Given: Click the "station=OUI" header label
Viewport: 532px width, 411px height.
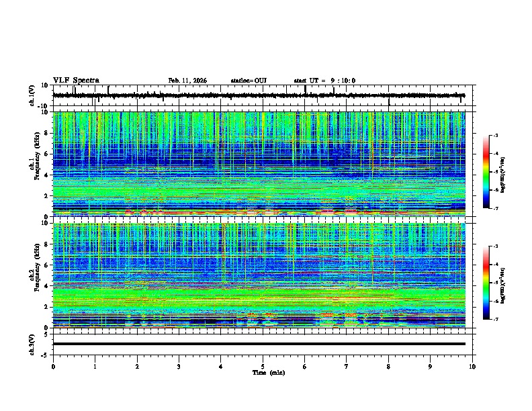Looking at the screenshot, I should click(249, 81).
